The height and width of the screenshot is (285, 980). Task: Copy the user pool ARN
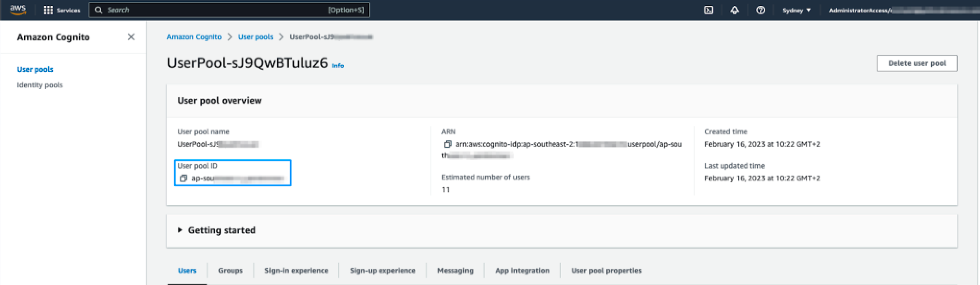tap(447, 144)
